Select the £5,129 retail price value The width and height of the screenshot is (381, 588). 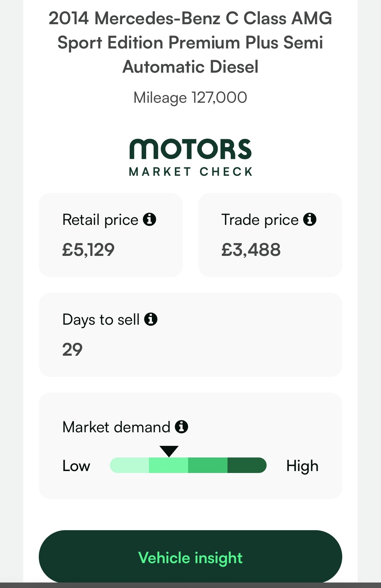88,250
